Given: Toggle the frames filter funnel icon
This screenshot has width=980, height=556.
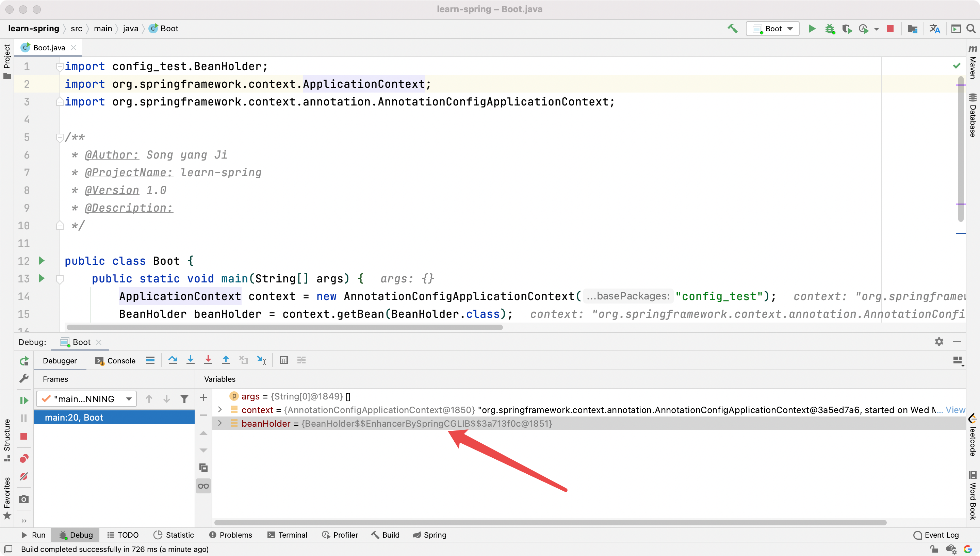Looking at the screenshot, I should click(x=184, y=399).
